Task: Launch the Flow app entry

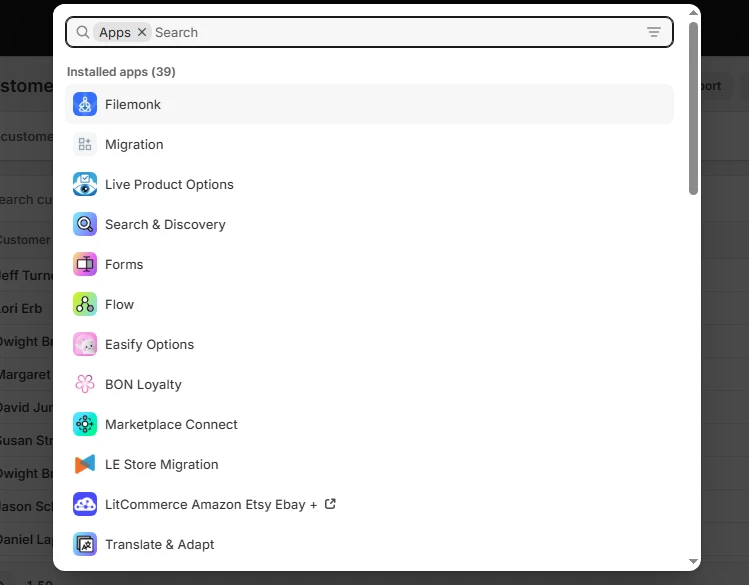Action: [x=369, y=304]
